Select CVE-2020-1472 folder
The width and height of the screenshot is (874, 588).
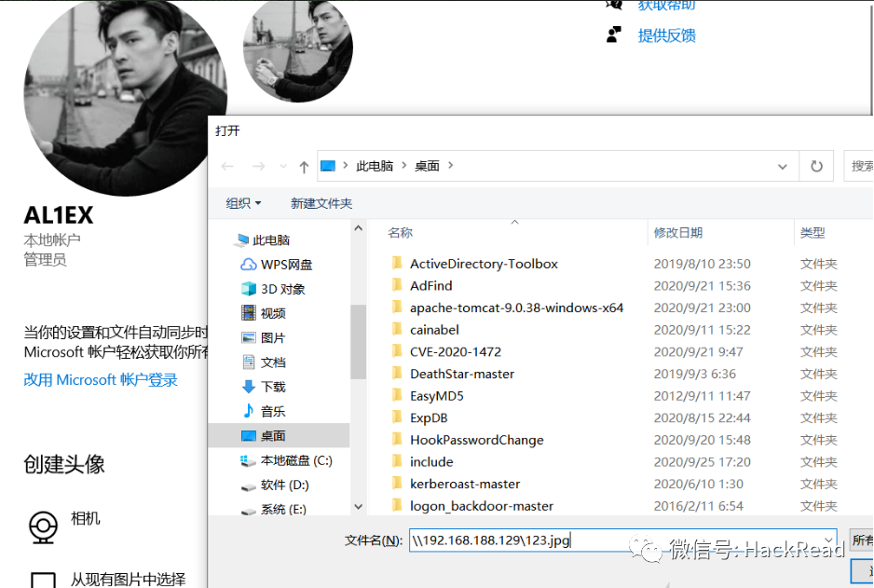pos(456,351)
